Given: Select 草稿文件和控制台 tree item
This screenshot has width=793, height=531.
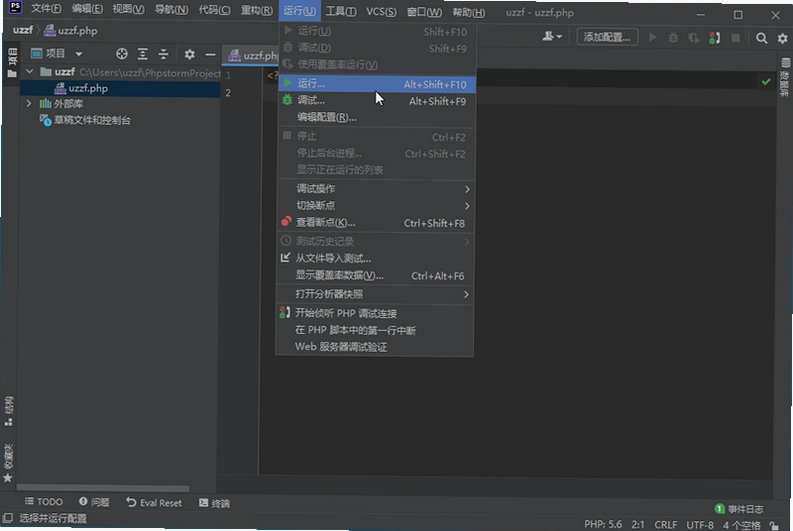Looking at the screenshot, I should tap(85, 120).
